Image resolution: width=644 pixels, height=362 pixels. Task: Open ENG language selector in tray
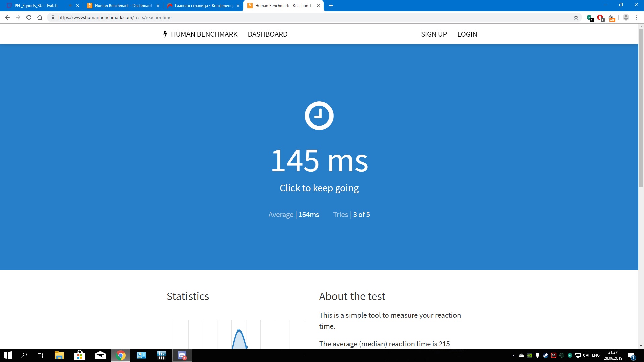tap(596, 355)
